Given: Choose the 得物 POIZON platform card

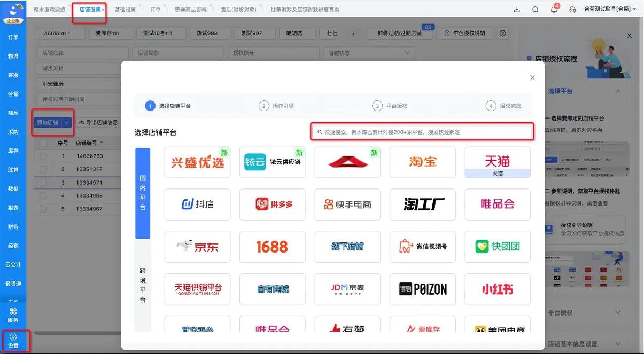Looking at the screenshot, I should (423, 289).
